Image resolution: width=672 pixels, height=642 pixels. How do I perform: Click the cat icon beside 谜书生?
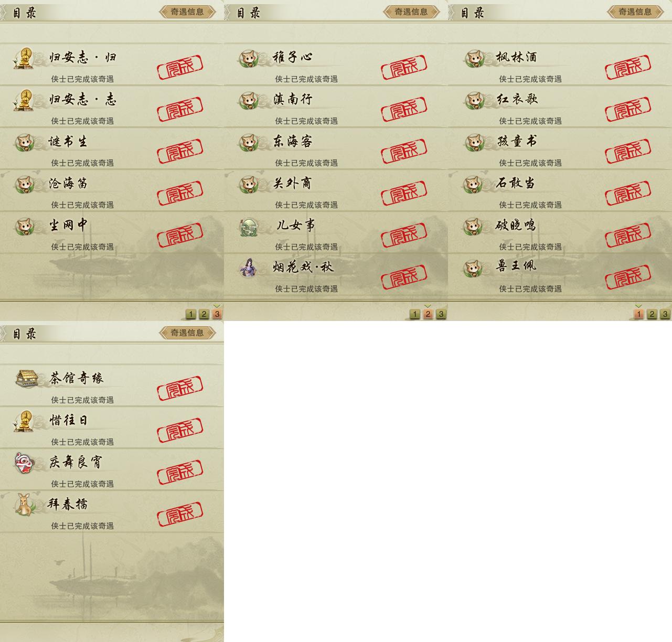(x=25, y=142)
